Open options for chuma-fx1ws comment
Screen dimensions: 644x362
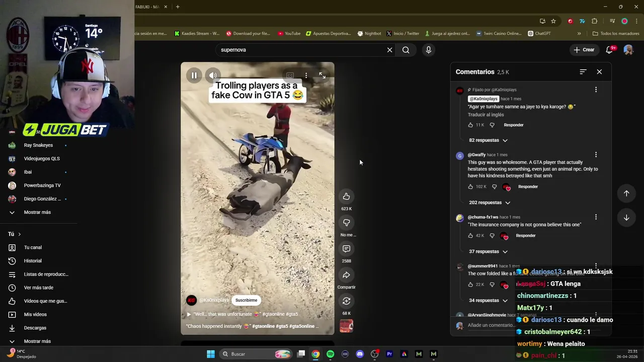pyautogui.click(x=596, y=217)
